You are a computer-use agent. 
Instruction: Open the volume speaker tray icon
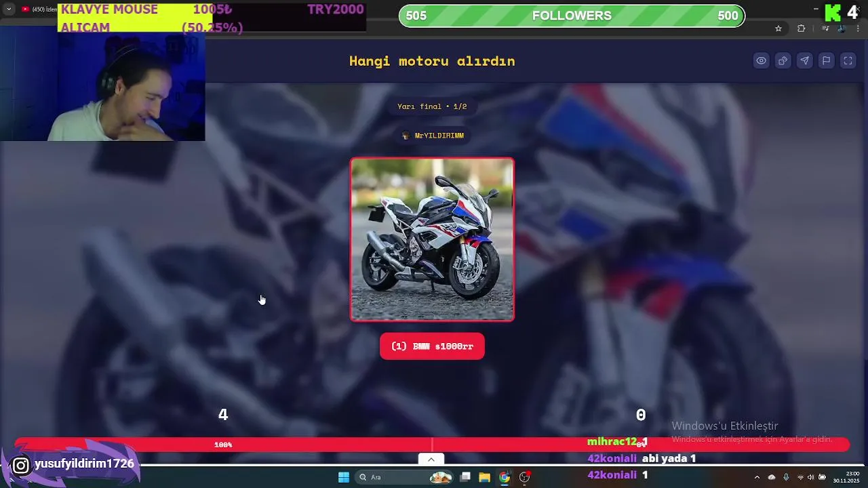coord(810,477)
